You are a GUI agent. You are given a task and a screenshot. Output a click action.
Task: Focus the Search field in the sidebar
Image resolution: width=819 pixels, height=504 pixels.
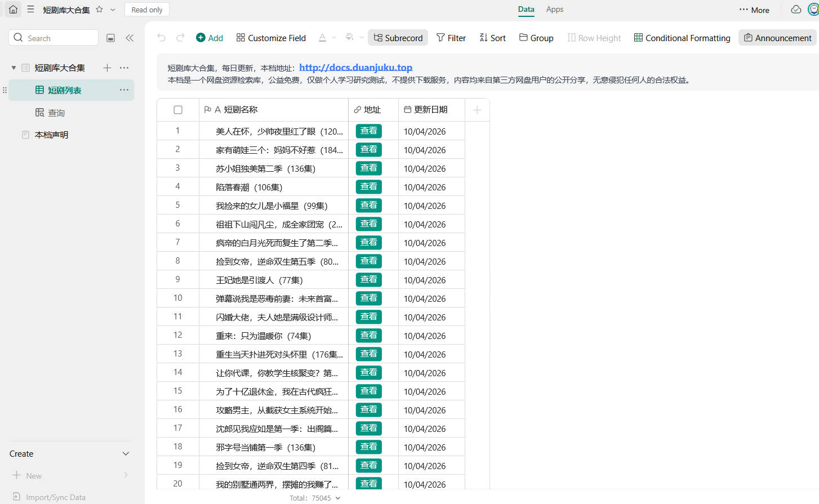pyautogui.click(x=54, y=38)
